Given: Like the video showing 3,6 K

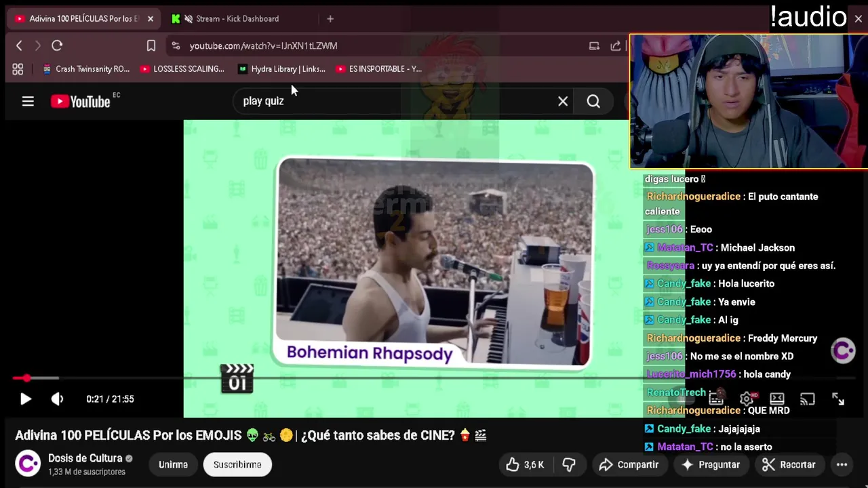Looking at the screenshot, I should (x=525, y=465).
